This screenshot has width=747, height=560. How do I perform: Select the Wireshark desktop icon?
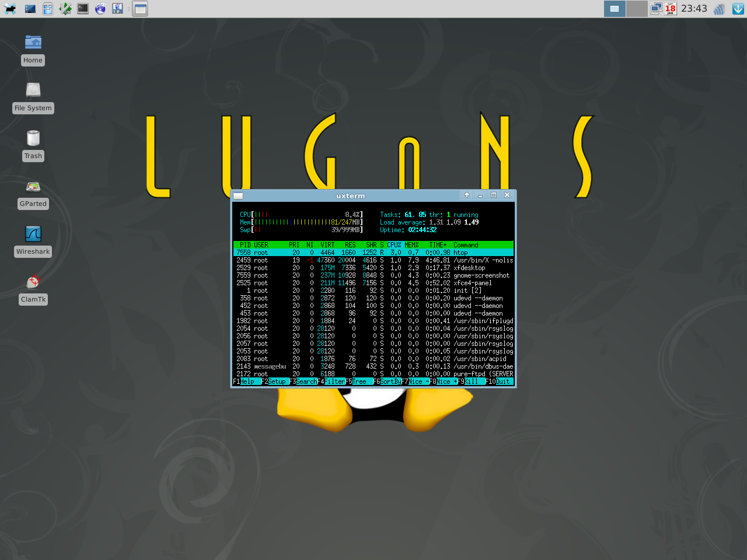[x=33, y=241]
